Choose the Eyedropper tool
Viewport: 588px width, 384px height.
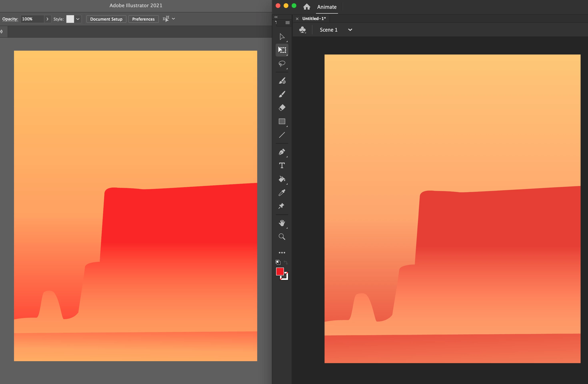tap(282, 193)
